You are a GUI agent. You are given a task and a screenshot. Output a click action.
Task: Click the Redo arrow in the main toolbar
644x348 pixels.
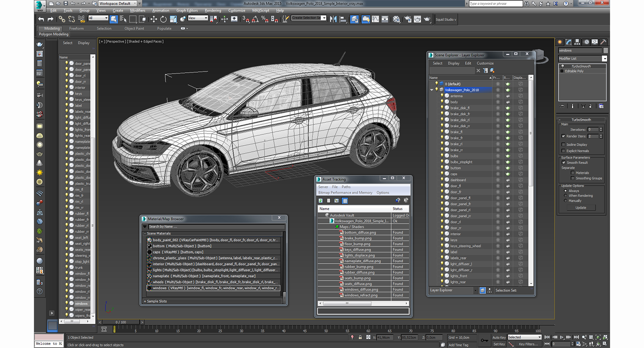click(x=50, y=19)
